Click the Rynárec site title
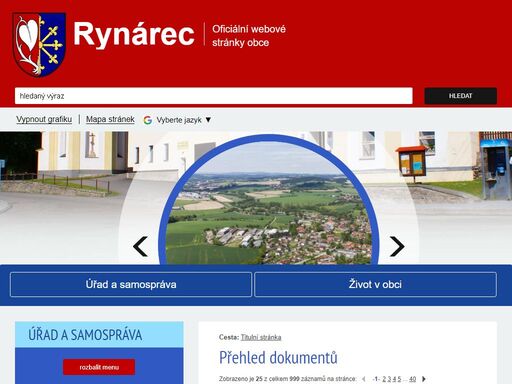Screen dimensions: 512x384 coord(134,34)
